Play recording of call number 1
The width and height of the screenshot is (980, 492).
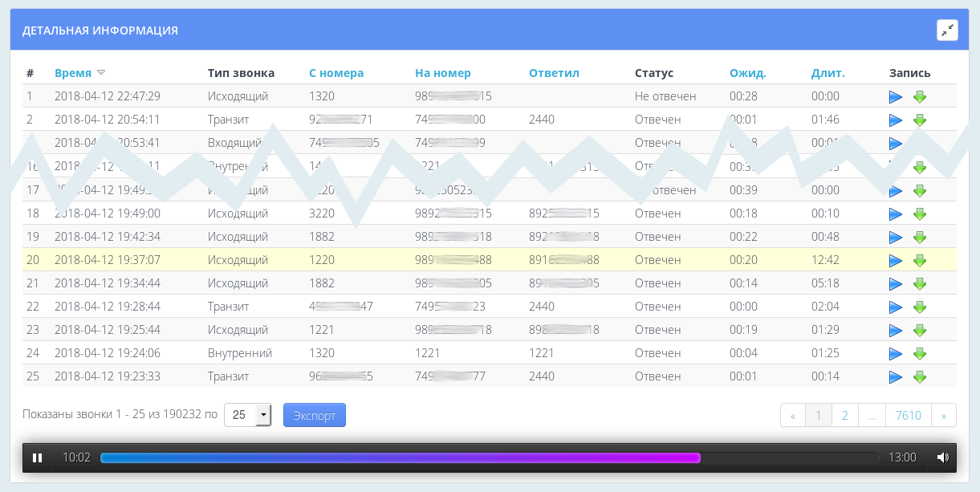coord(896,96)
